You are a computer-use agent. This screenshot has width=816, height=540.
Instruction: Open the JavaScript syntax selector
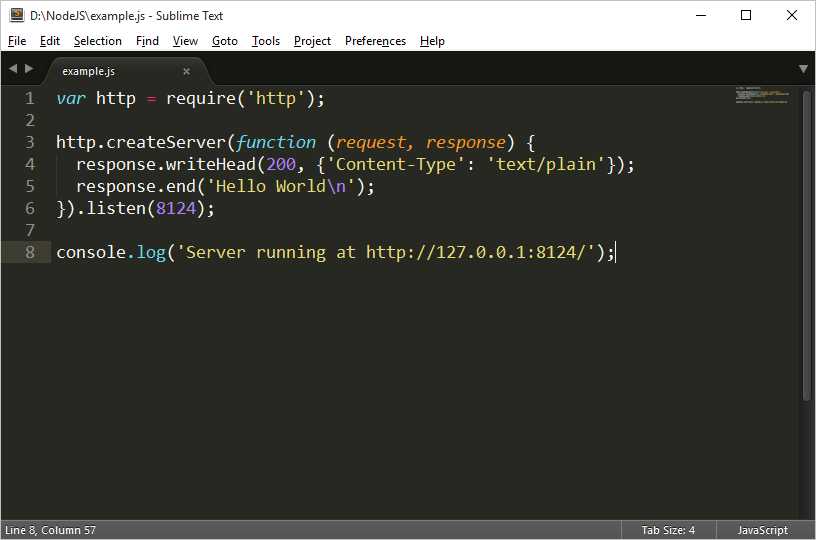pos(762,530)
